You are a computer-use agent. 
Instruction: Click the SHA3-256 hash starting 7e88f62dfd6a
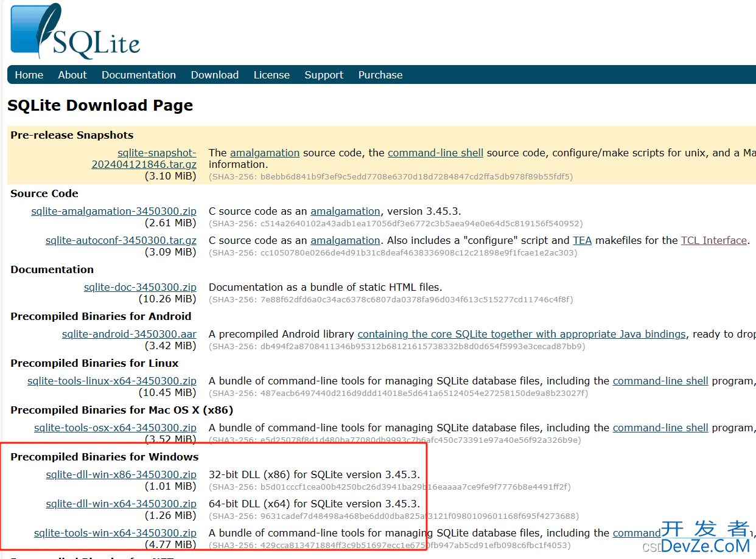click(391, 299)
